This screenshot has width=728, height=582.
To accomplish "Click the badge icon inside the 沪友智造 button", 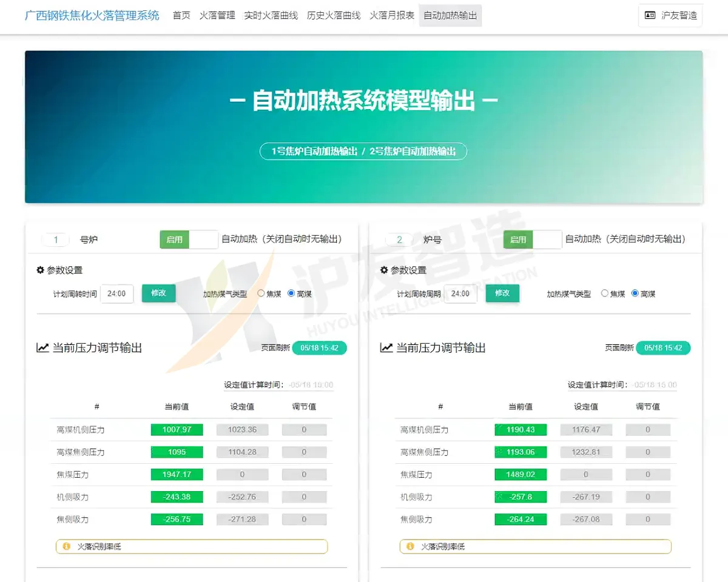I will [651, 16].
